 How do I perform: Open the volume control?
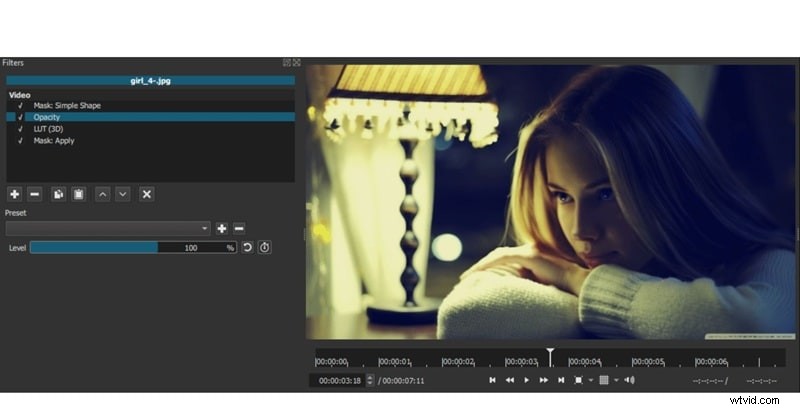(x=630, y=380)
